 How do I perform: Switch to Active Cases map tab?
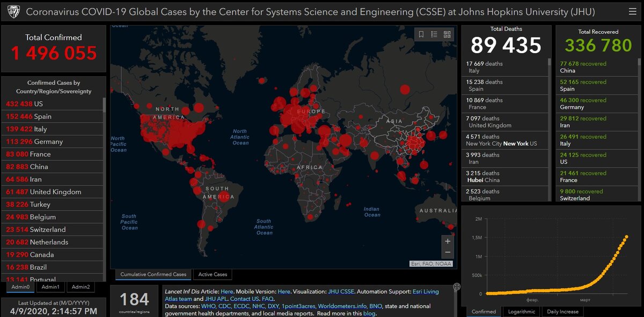click(213, 274)
